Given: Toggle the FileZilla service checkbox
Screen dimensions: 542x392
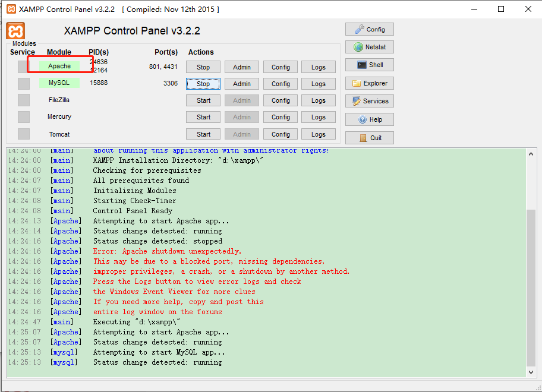Looking at the screenshot, I should pyautogui.click(x=24, y=100).
